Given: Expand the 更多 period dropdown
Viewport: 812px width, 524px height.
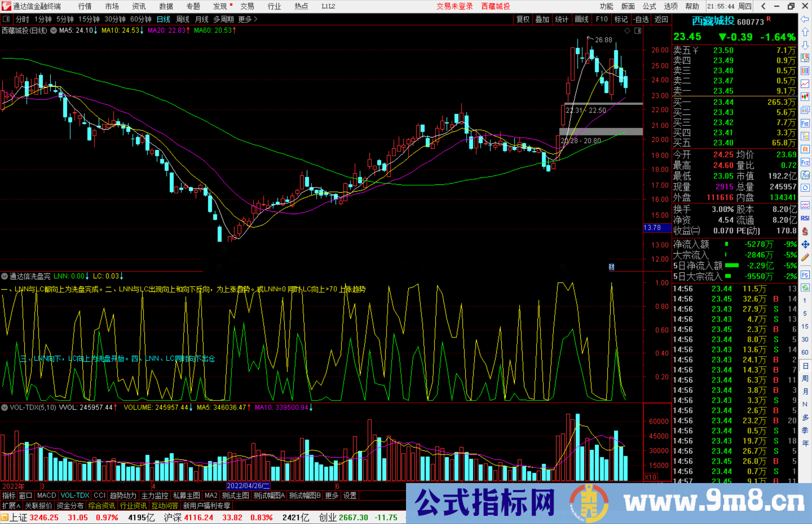Looking at the screenshot, I should click(248, 19).
